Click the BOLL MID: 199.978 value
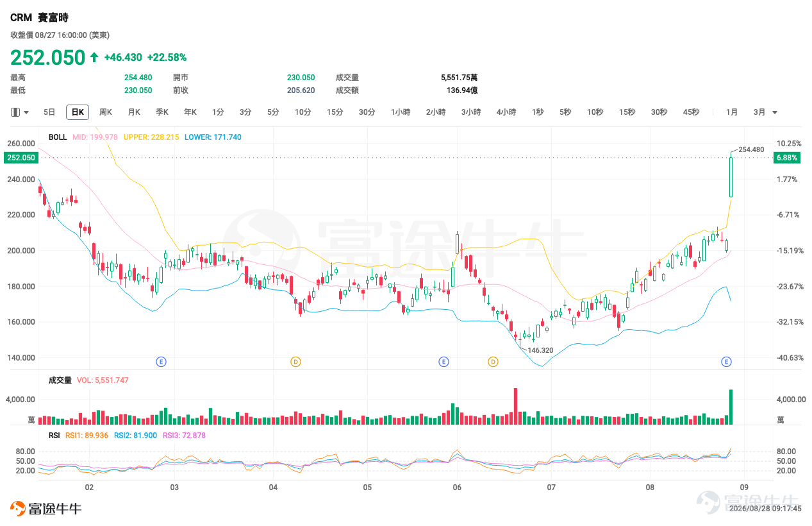This screenshot has height=526, width=812. tap(95, 137)
